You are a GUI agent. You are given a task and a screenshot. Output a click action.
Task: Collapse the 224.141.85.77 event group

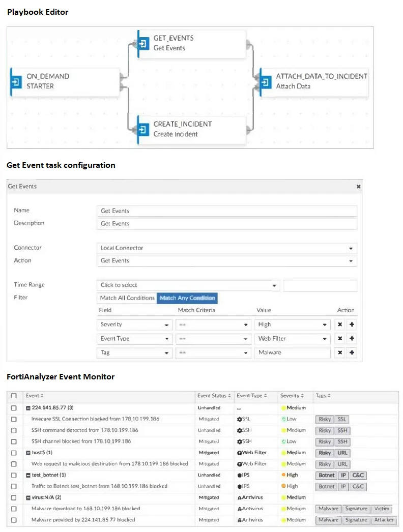tap(28, 408)
